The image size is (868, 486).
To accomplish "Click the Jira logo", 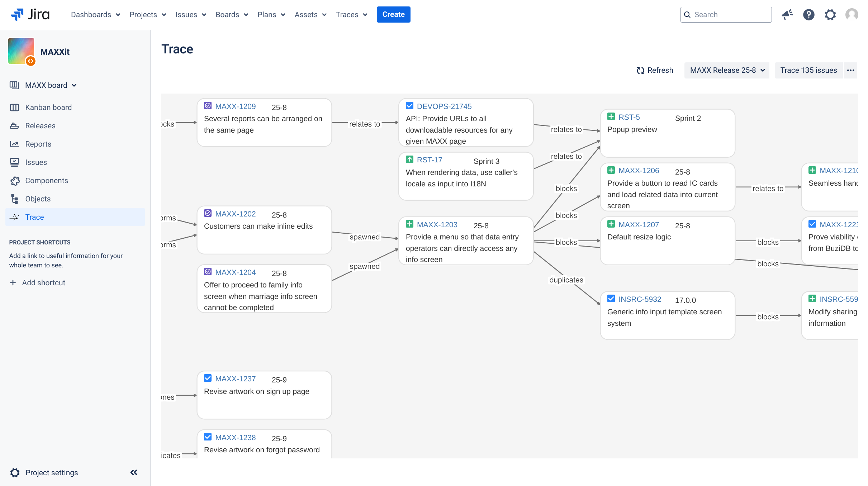I will (30, 15).
